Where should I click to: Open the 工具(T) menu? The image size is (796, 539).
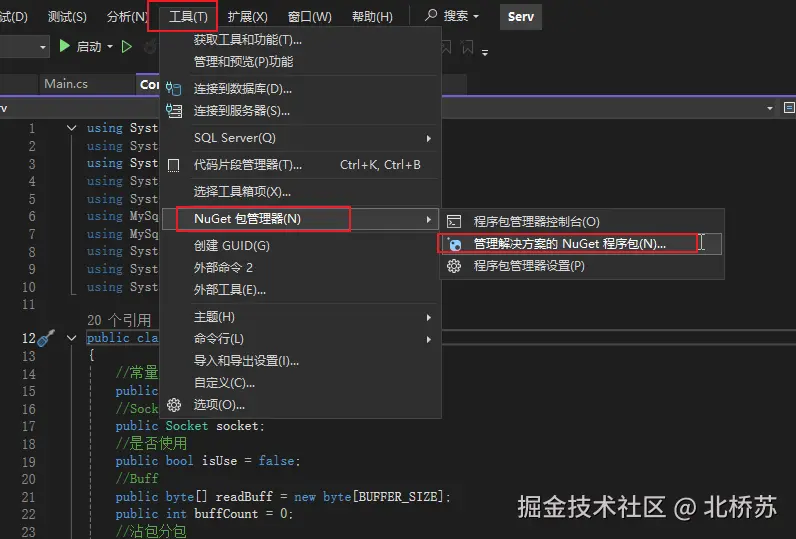(x=188, y=17)
